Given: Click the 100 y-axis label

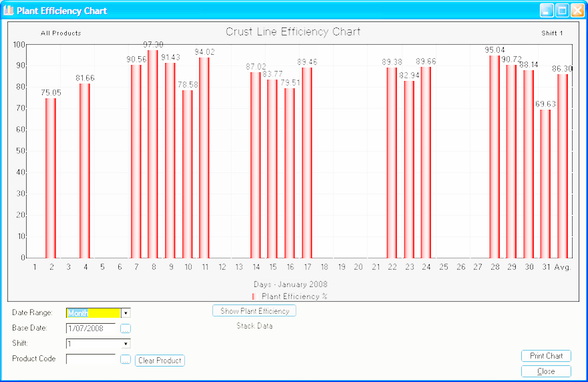Looking at the screenshot, I should [x=19, y=45].
